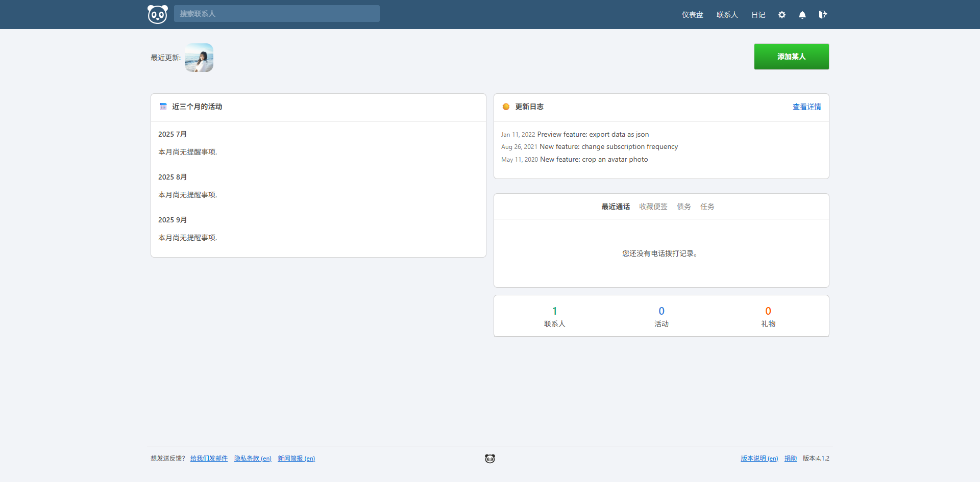Focus the 搜索联系人 search field
The width and height of the screenshot is (980, 482).
[277, 14]
